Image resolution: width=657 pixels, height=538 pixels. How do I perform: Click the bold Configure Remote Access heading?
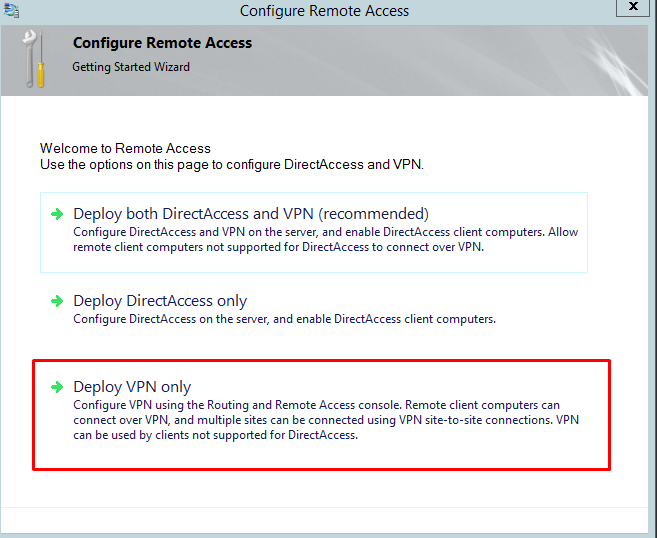(x=162, y=43)
